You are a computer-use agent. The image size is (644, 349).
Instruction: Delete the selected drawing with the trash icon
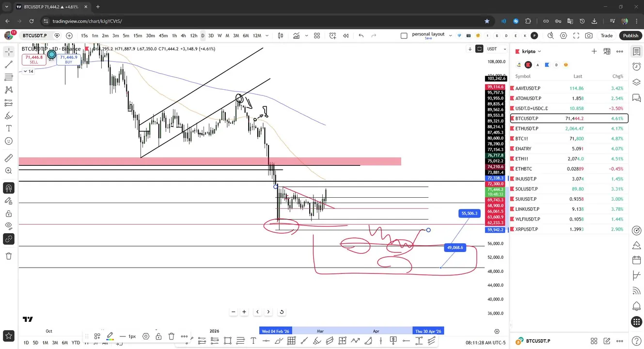[x=172, y=336]
